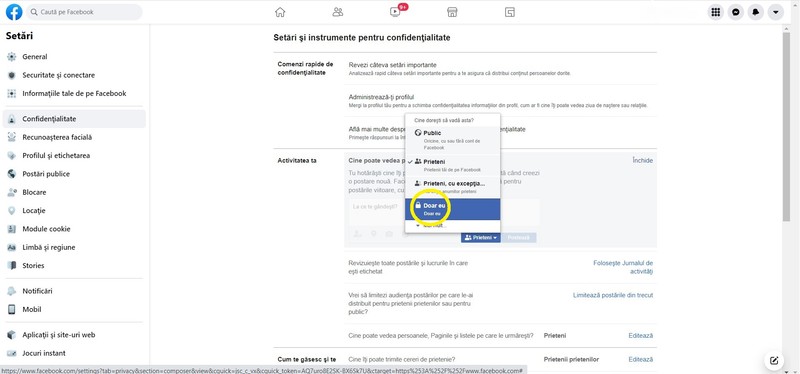Click the Notificări bell icon in sidebar

[12, 291]
